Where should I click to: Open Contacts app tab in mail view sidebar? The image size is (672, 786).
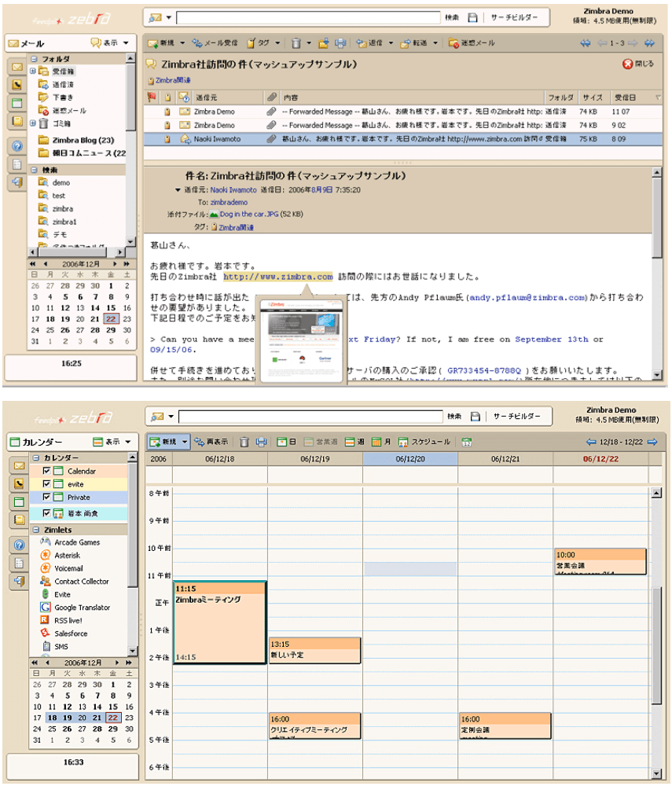[x=17, y=85]
